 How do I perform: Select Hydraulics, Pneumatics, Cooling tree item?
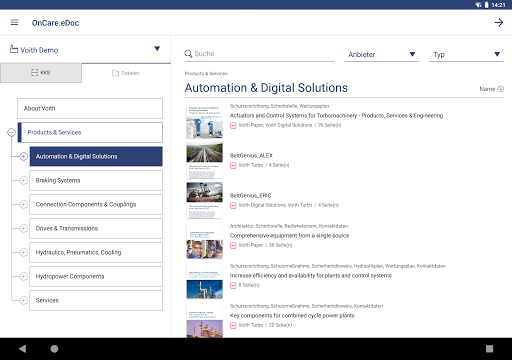click(96, 252)
